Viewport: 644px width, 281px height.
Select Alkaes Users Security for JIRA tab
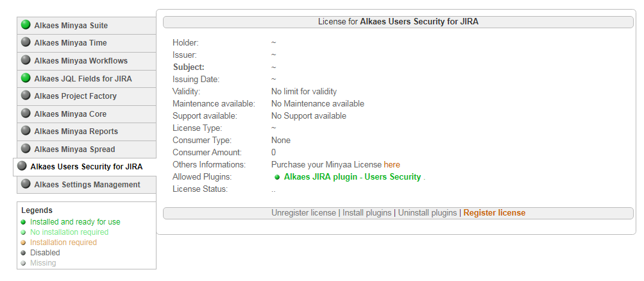86,167
